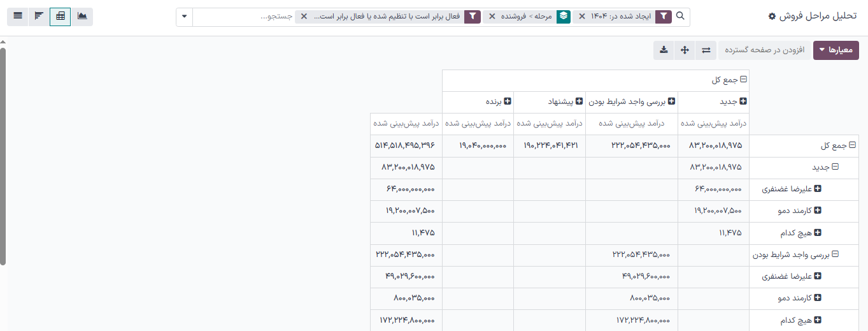
Task: Click the vertical scrollbar on the left
Action: (3, 153)
